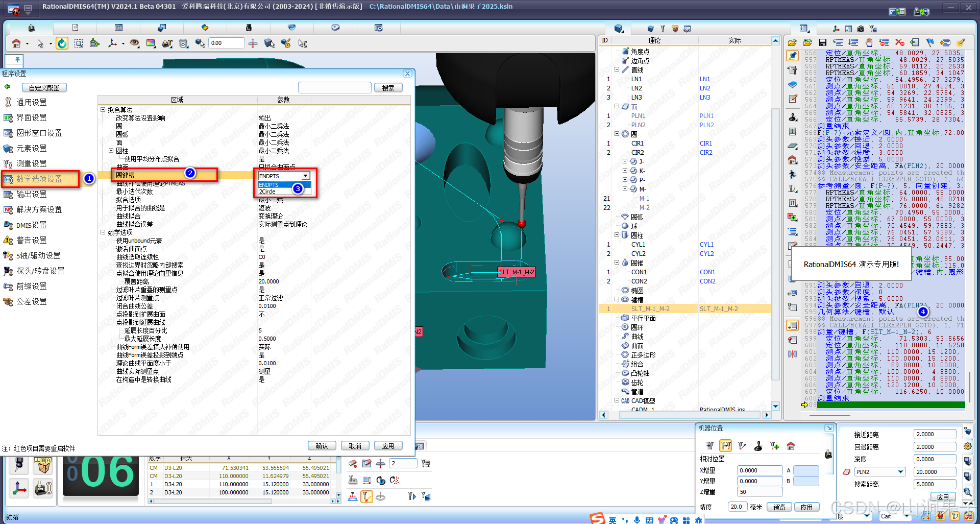Select CYL1 in the element tree

coord(638,245)
